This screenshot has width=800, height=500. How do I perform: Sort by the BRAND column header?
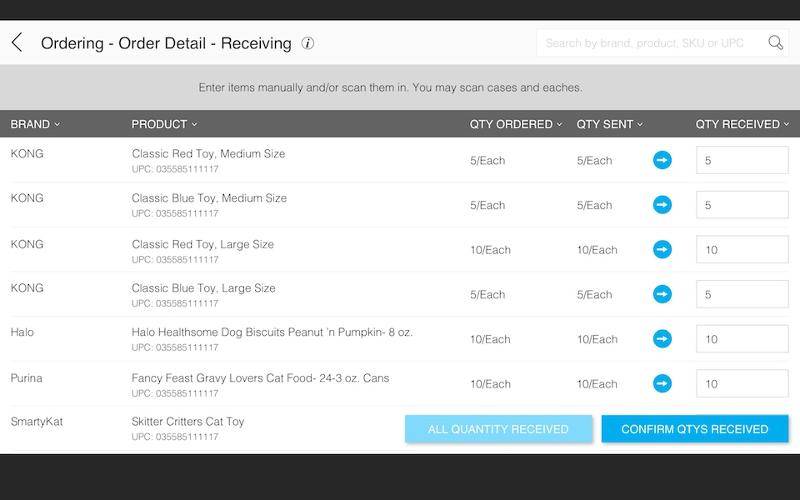35,124
